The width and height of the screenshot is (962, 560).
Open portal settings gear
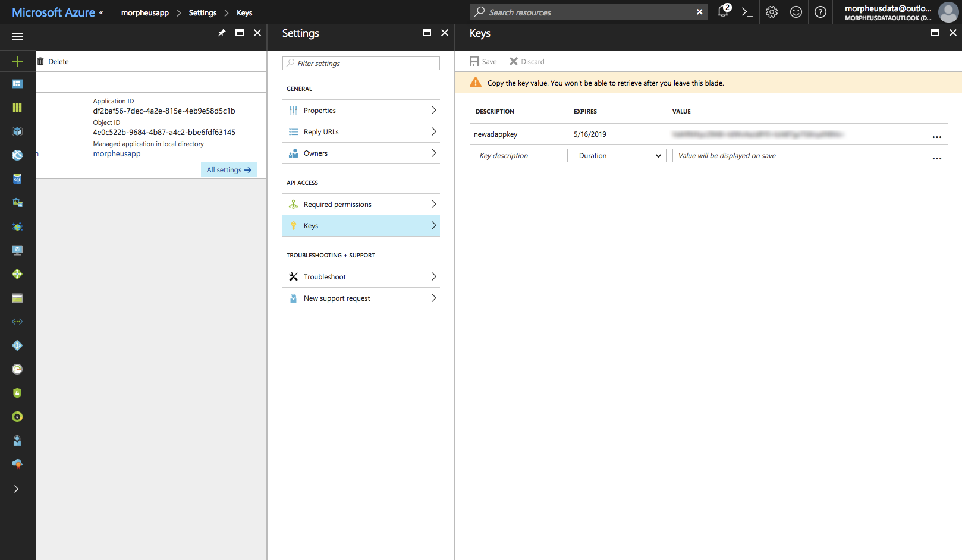(x=772, y=12)
